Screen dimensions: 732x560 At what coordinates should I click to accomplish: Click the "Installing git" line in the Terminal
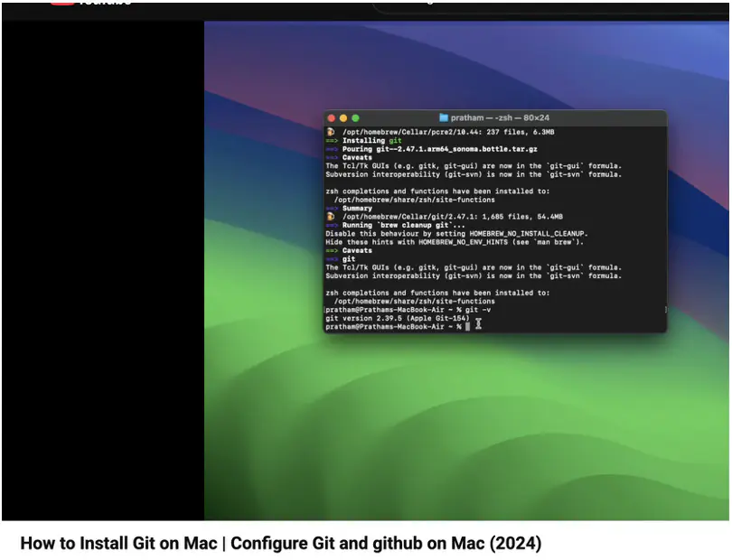pos(363,141)
